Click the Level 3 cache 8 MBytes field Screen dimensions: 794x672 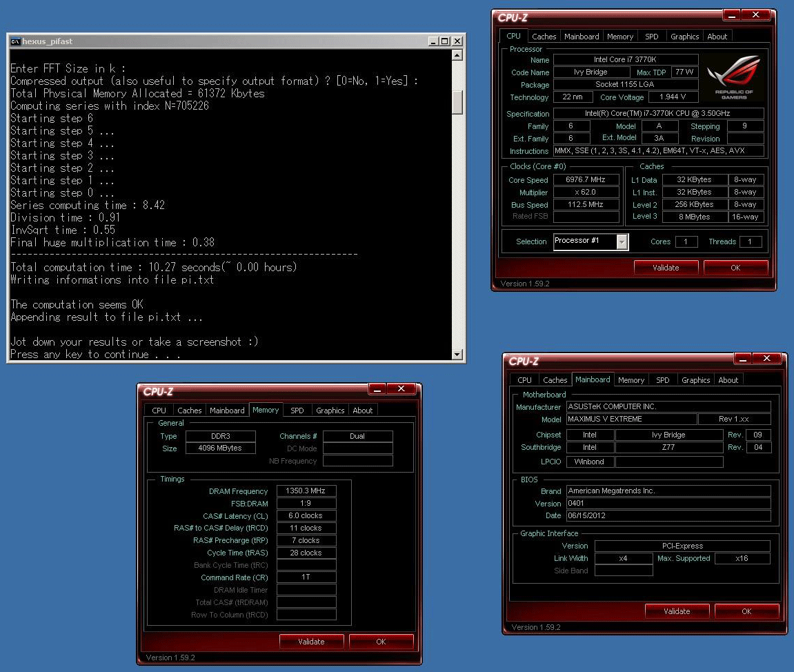(x=694, y=217)
